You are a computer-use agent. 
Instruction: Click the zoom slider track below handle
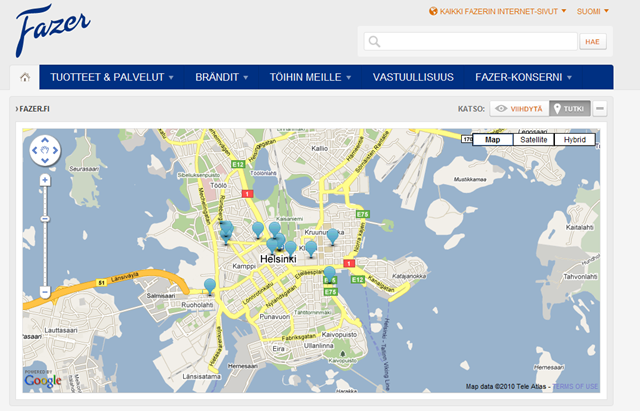click(45, 254)
